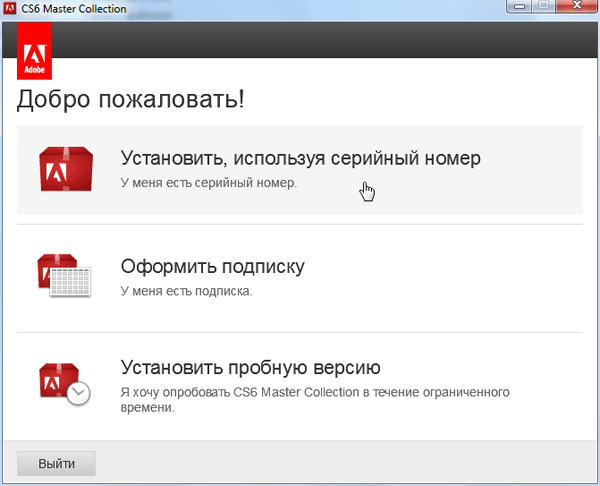
Task: Click text "У меня есть подписка."
Action: [187, 291]
